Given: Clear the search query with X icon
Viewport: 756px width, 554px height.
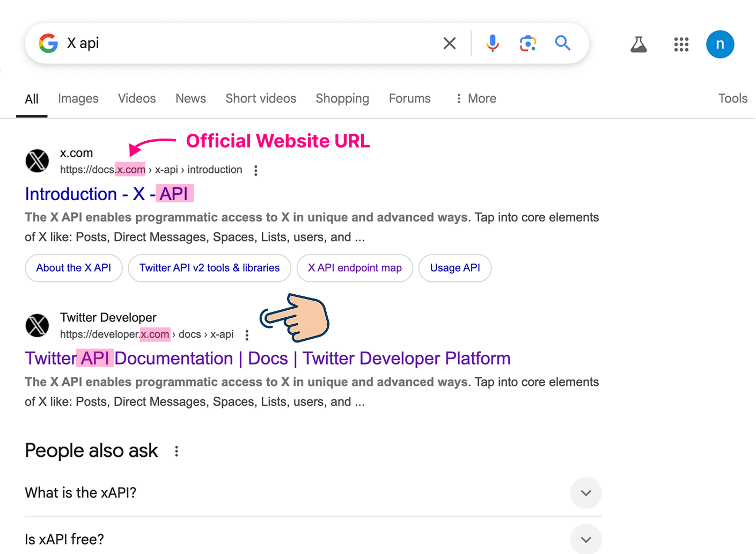Looking at the screenshot, I should pos(450,43).
